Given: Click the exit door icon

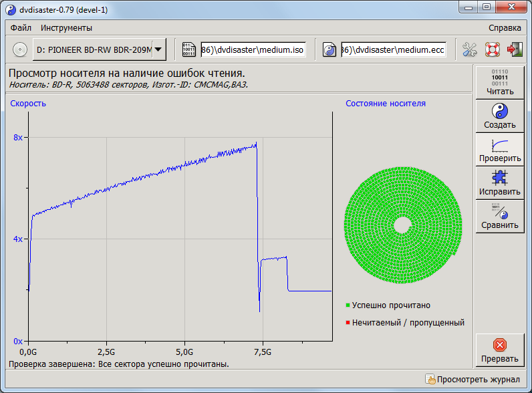Looking at the screenshot, I should [x=515, y=49].
